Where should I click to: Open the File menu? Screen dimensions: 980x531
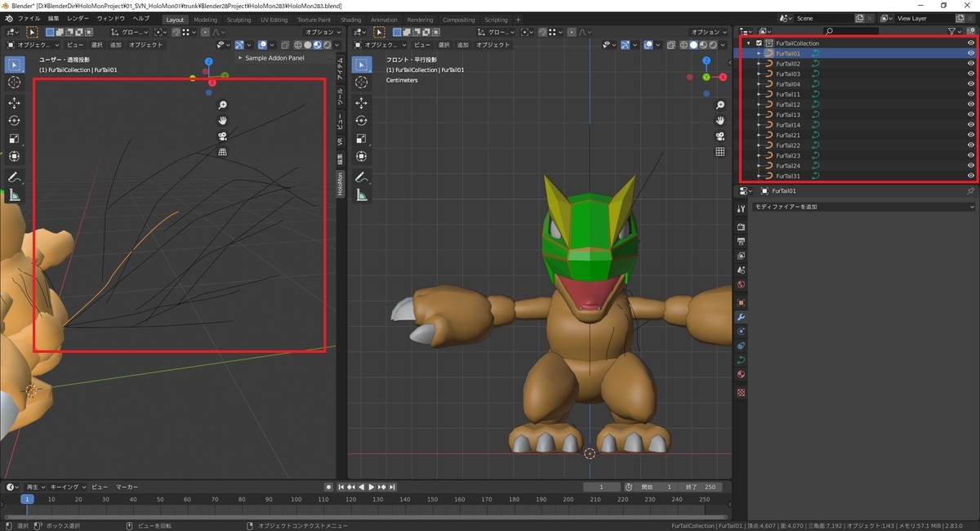pyautogui.click(x=29, y=18)
